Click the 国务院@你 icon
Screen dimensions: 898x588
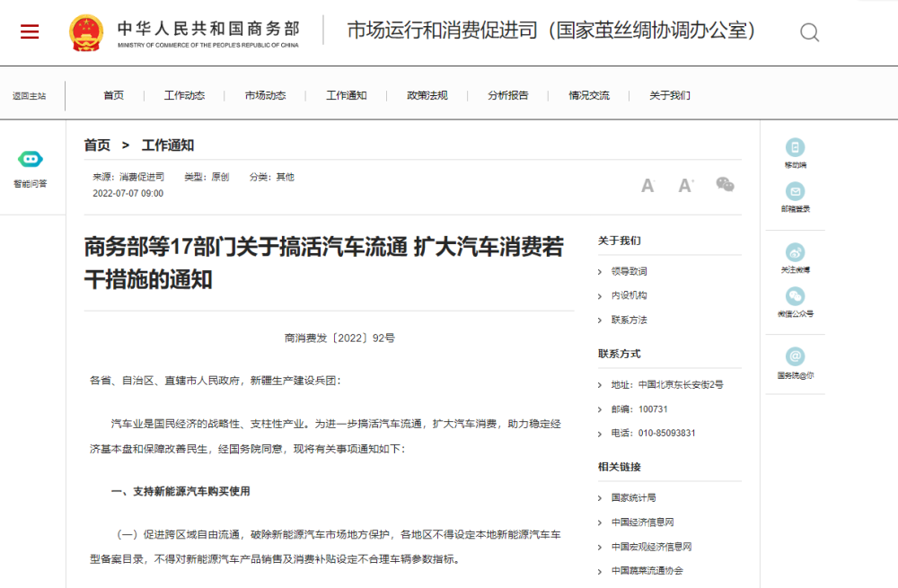[x=795, y=357]
